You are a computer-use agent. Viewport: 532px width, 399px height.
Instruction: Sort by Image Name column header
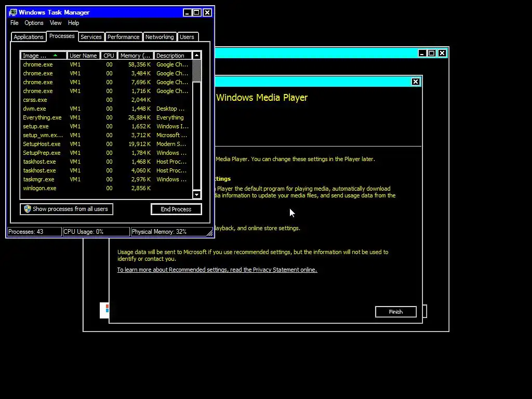[x=44, y=55]
